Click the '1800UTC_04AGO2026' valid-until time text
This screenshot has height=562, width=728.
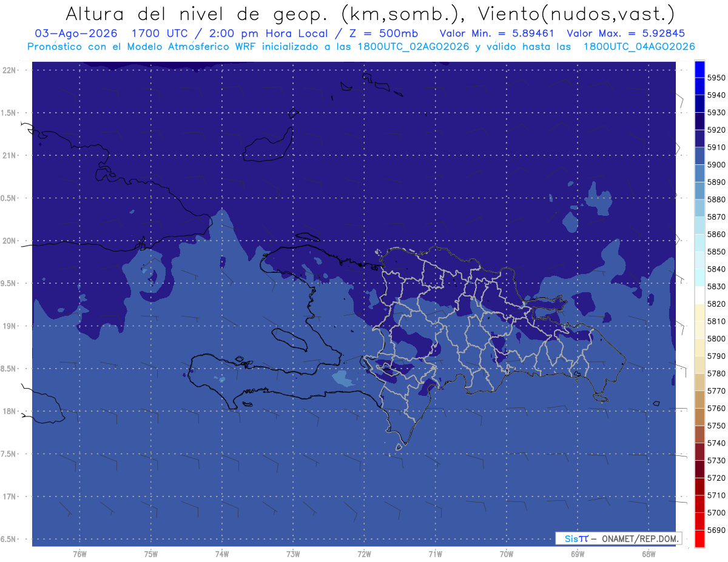[x=639, y=47]
